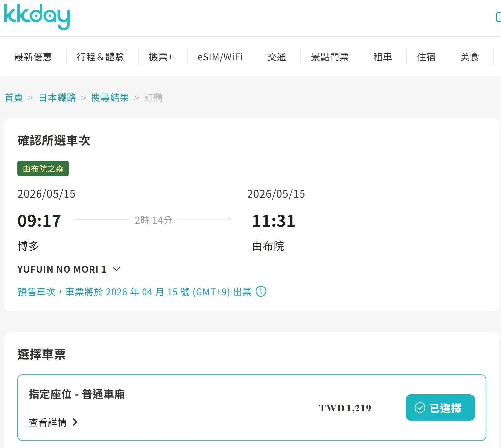View details via 查看詳情 link
This screenshot has width=501, height=448.
click(48, 422)
